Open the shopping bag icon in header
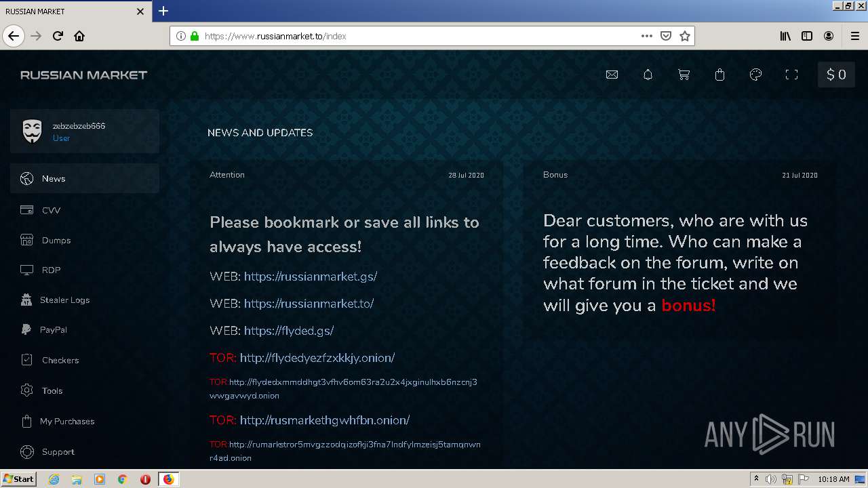 719,75
